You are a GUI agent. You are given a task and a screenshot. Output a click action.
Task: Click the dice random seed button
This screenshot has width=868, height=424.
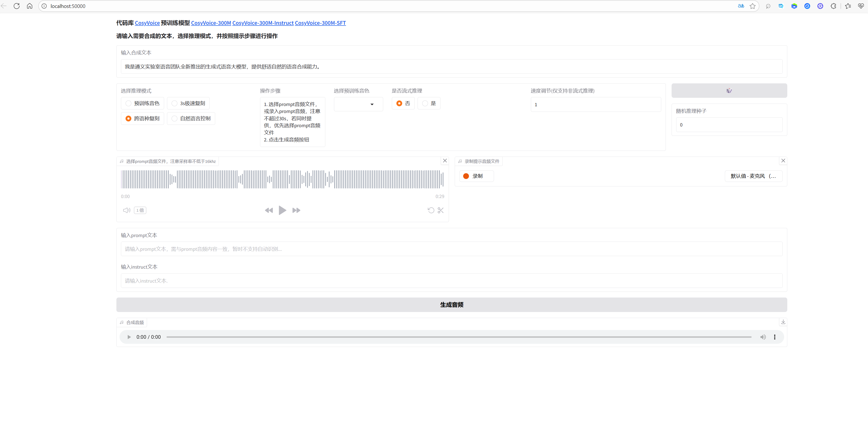pos(729,91)
